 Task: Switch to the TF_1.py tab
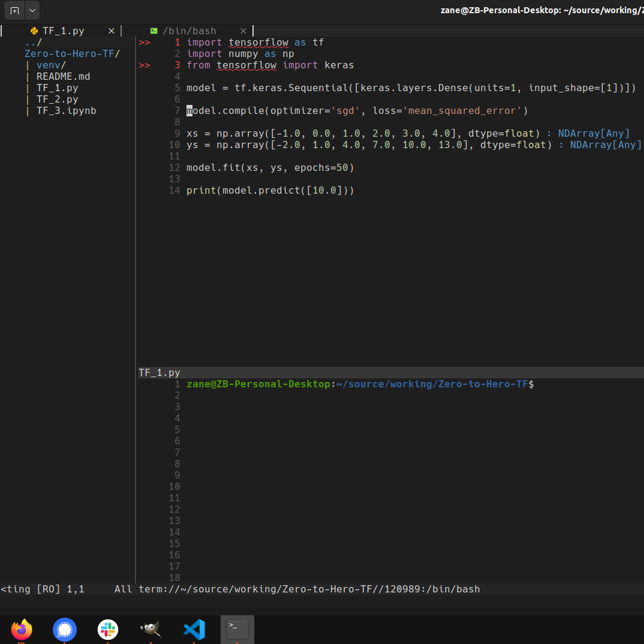tap(63, 31)
